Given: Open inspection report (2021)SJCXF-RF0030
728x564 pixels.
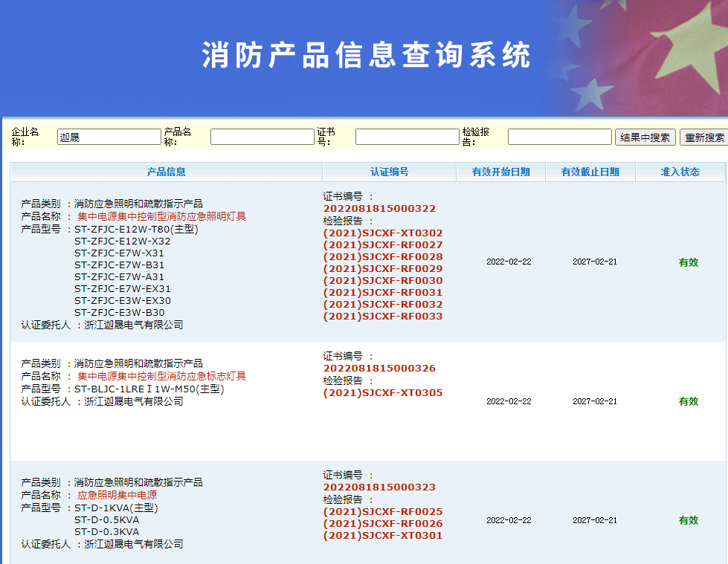Looking at the screenshot, I should (x=383, y=281).
